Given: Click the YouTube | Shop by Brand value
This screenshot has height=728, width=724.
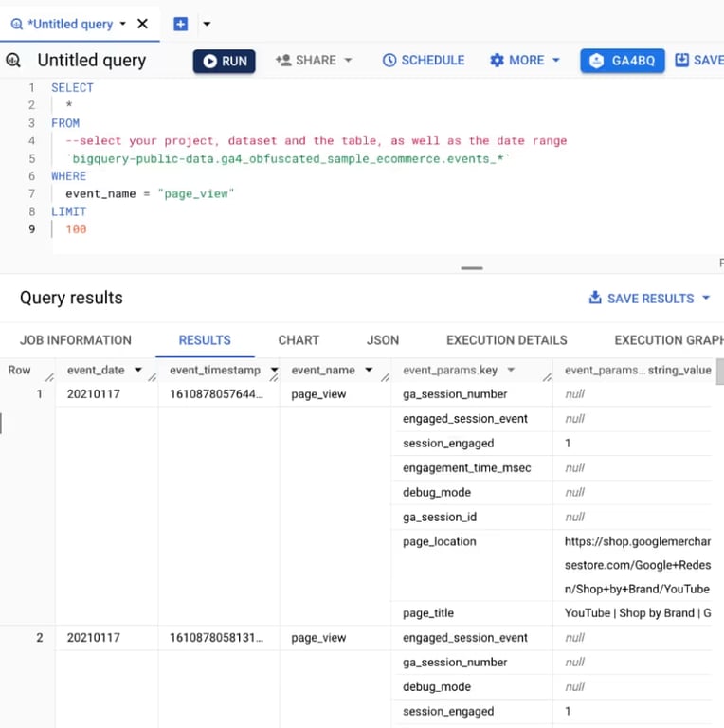Looking at the screenshot, I should tap(638, 613).
